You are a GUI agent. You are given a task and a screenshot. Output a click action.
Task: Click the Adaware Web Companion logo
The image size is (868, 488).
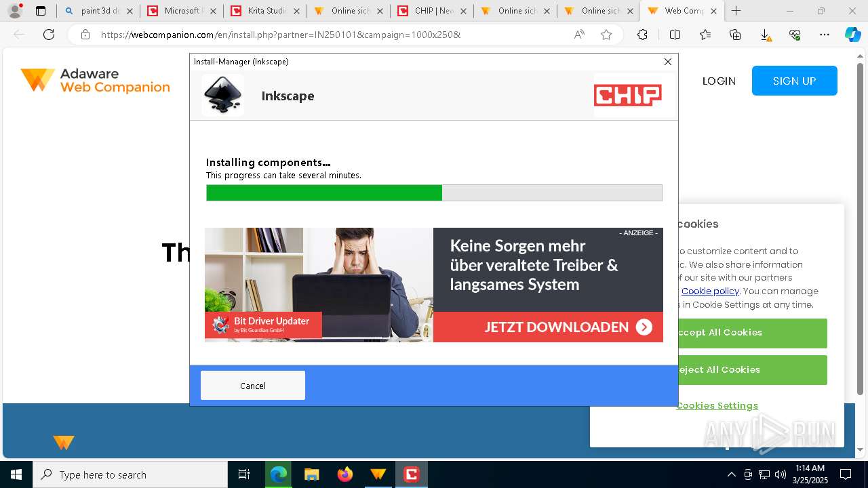(95, 81)
